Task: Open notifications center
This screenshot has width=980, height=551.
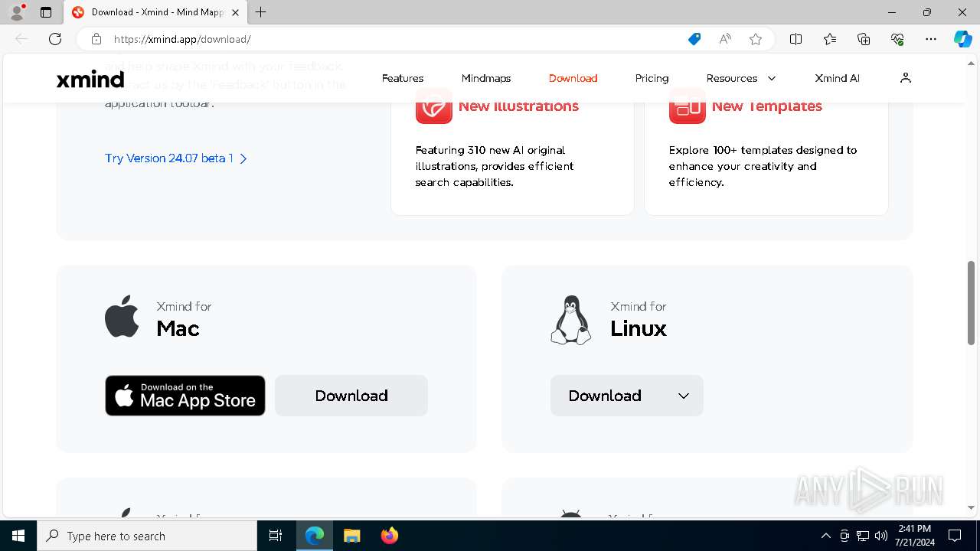Action: 955,536
